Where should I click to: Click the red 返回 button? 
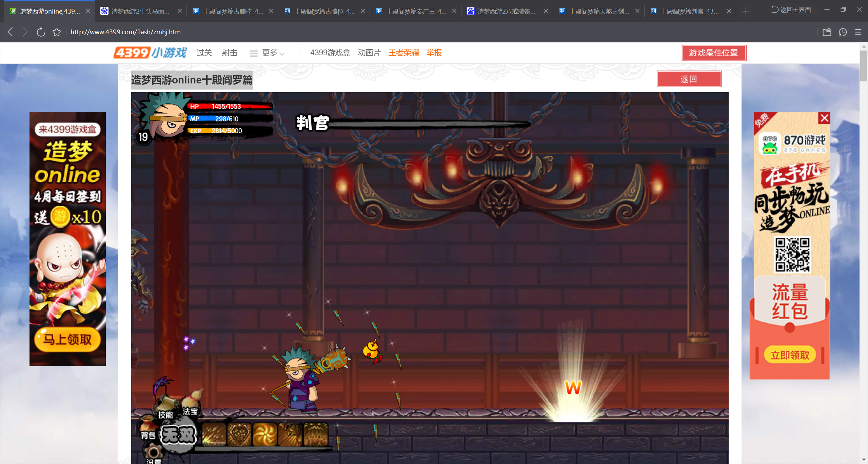click(689, 79)
